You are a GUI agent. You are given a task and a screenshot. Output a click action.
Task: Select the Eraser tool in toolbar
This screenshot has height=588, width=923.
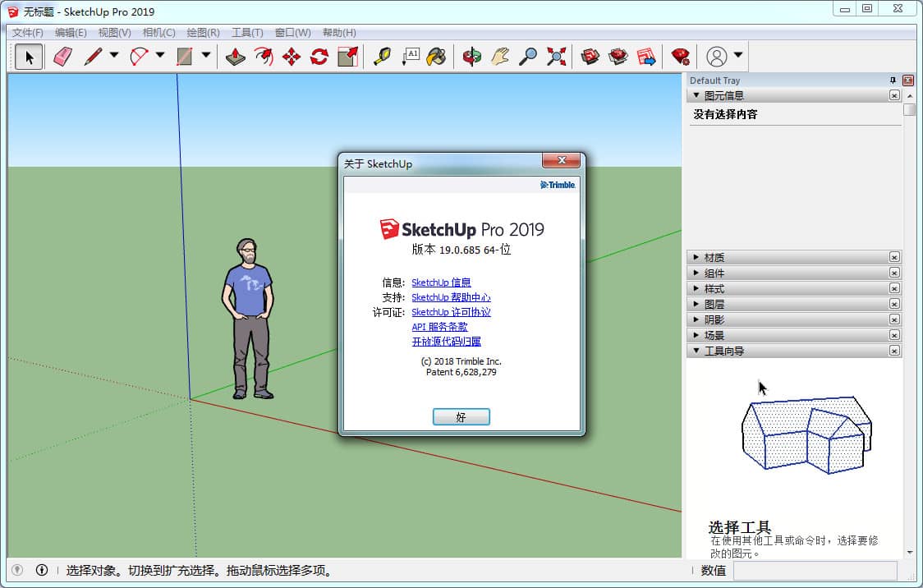click(x=62, y=57)
